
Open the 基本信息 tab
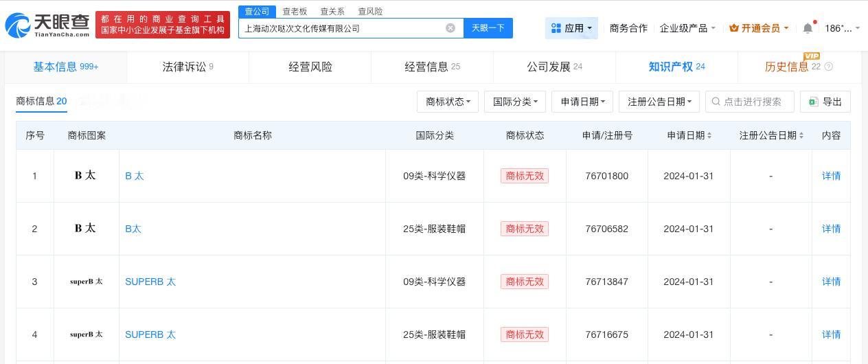pyautogui.click(x=66, y=67)
